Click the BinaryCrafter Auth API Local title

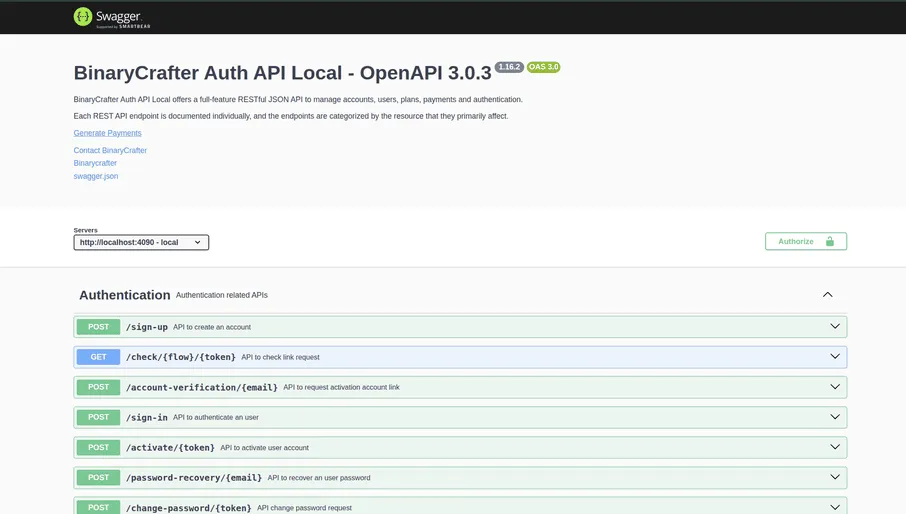coord(283,73)
